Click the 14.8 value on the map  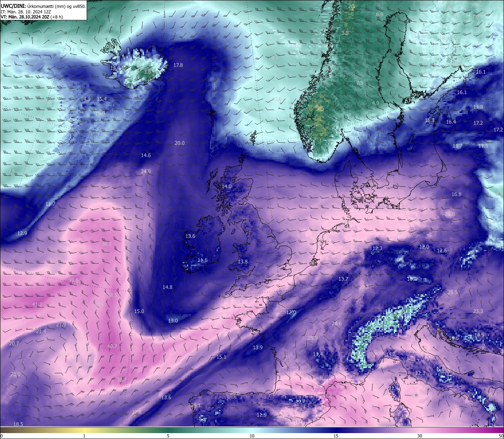coord(167,287)
